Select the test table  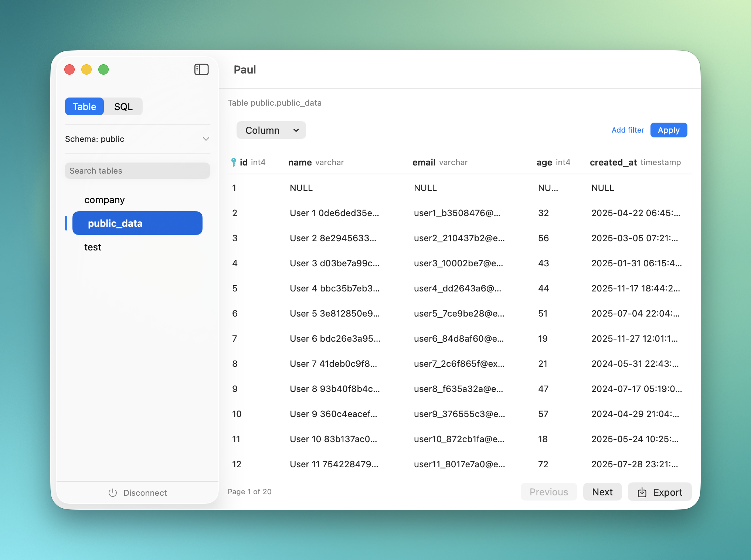coord(92,247)
